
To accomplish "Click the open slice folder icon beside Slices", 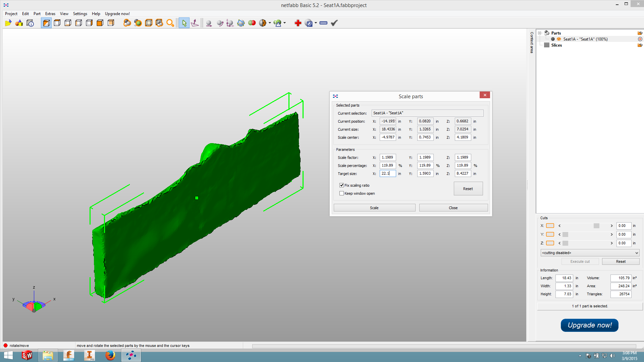I will click(x=640, y=45).
